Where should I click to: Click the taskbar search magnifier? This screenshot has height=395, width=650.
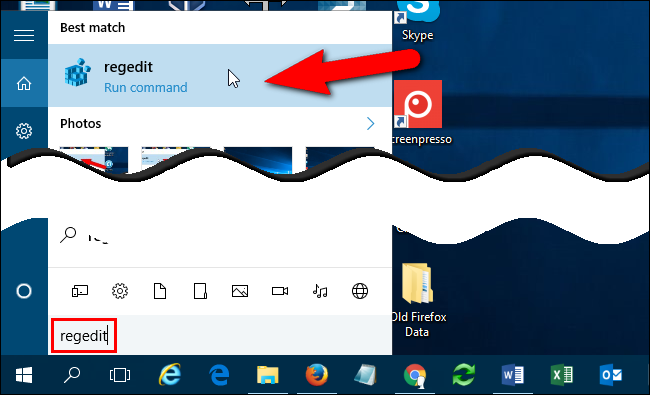coord(72,376)
